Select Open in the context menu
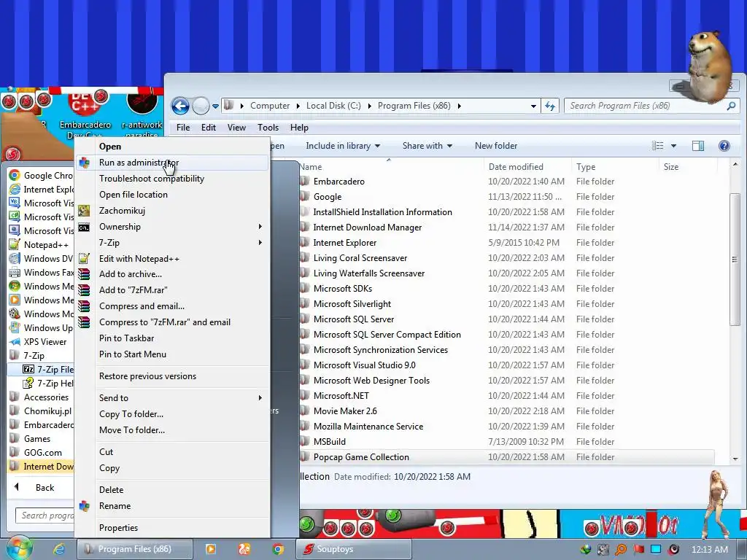 (x=110, y=147)
